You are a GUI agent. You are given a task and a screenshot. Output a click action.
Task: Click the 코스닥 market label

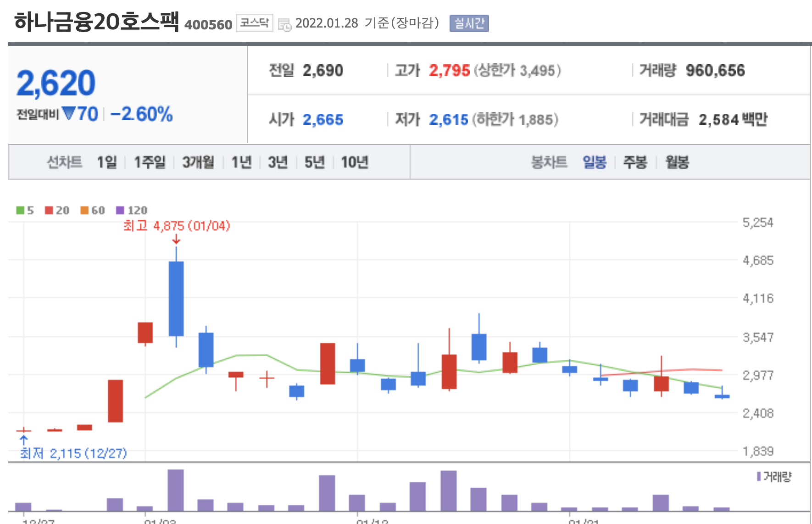pos(255,23)
